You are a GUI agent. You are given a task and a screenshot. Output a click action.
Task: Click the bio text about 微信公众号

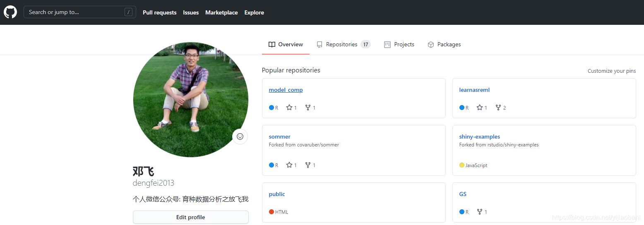[191, 199]
